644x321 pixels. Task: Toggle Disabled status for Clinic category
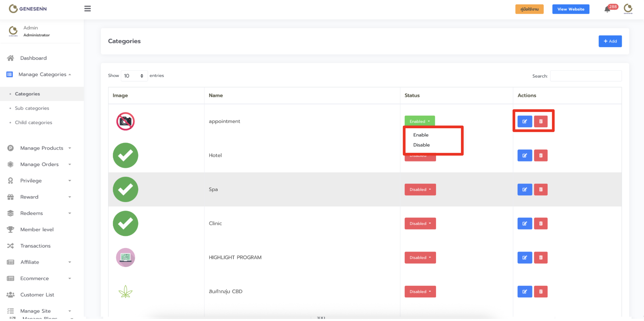click(420, 224)
